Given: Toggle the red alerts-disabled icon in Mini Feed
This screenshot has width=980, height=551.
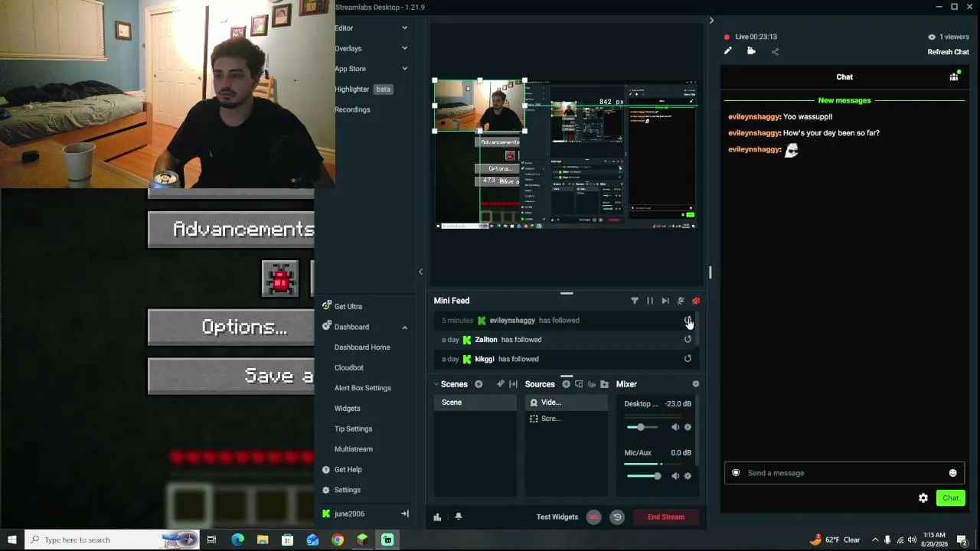Looking at the screenshot, I should click(696, 301).
